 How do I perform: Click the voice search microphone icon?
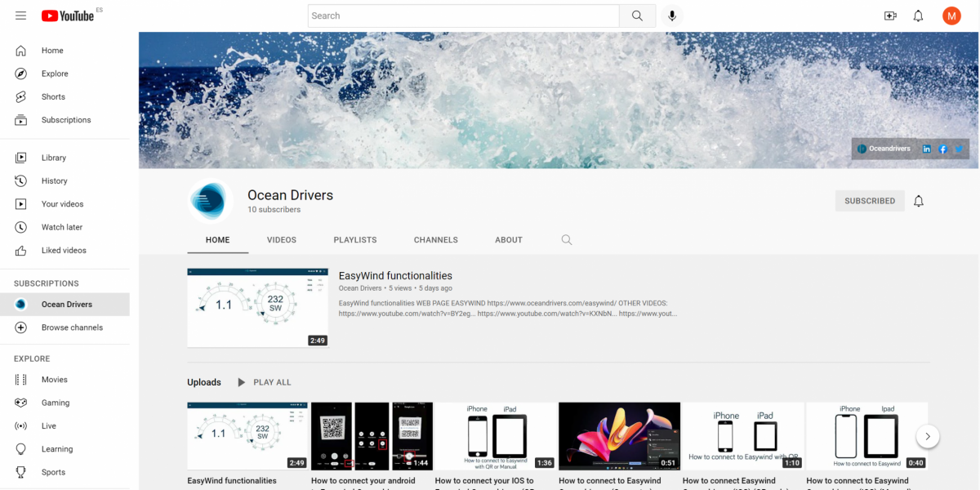672,16
